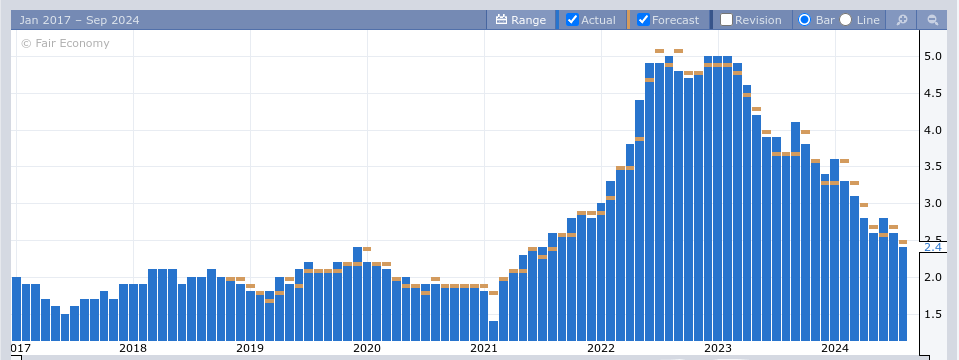Viewport: 959px width, 360px height.
Task: Uncheck the Actual series checkbox
Action: pos(572,20)
